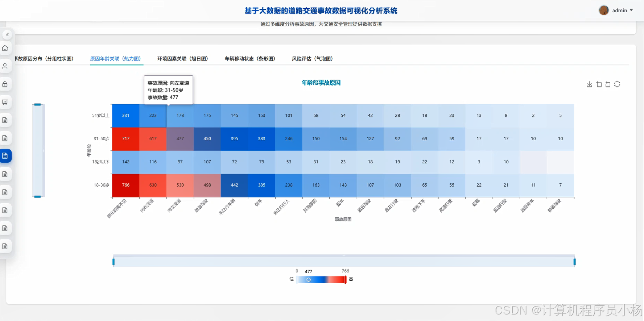Image resolution: width=644 pixels, height=321 pixels.
Task: Click bottom handle of vertical zoom slider
Action: click(x=37, y=197)
